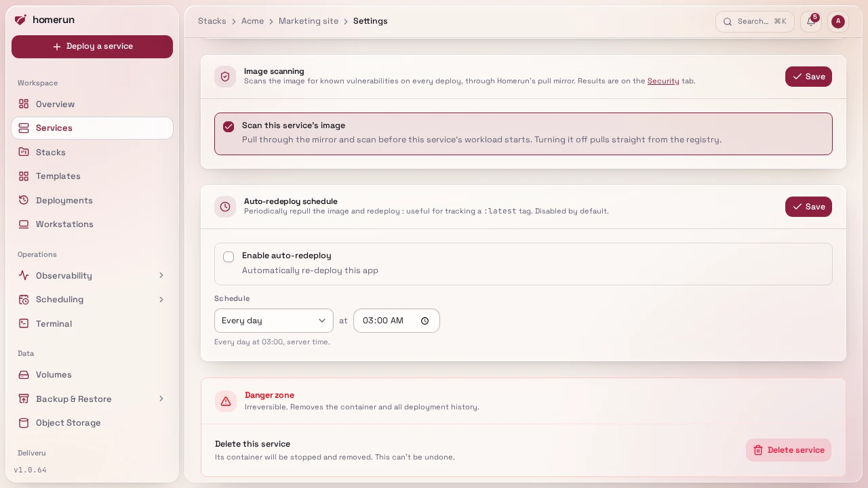The image size is (868, 488).
Task: Open the Every day schedule dropdown
Action: 274,321
